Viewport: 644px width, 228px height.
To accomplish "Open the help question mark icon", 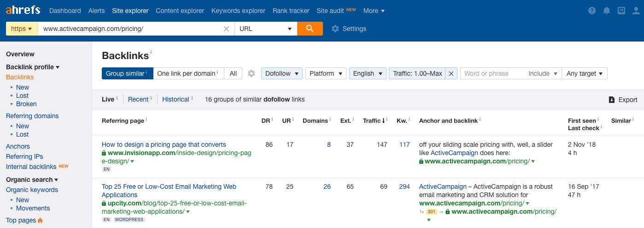I will click(x=592, y=11).
